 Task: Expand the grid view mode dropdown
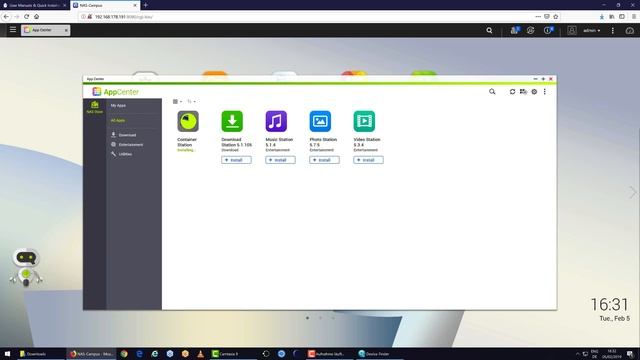pyautogui.click(x=177, y=101)
